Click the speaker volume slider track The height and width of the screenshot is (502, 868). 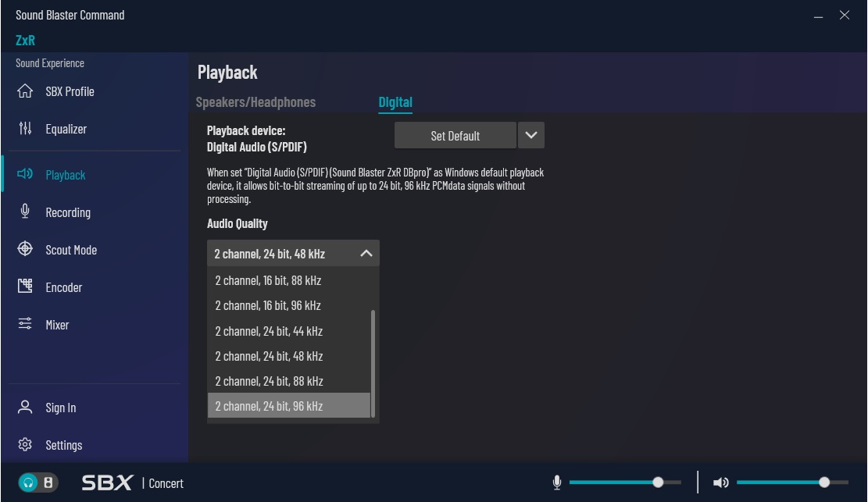click(773, 482)
